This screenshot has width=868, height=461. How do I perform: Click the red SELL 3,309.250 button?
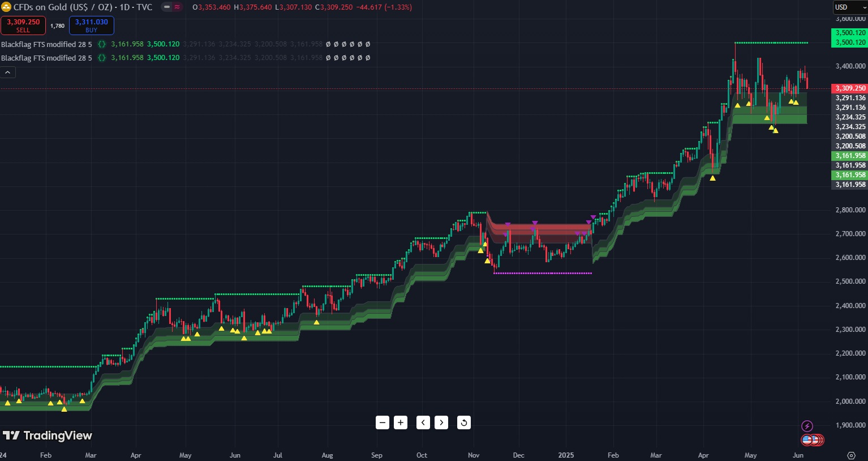coord(23,25)
